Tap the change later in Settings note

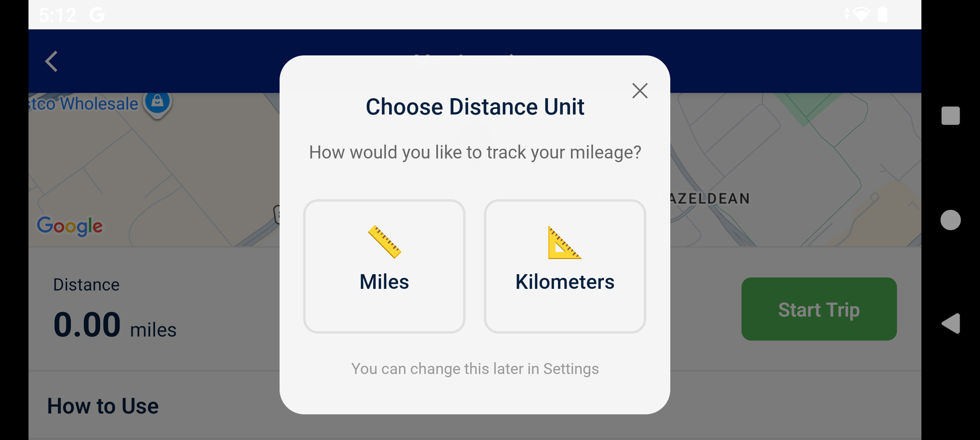point(475,369)
